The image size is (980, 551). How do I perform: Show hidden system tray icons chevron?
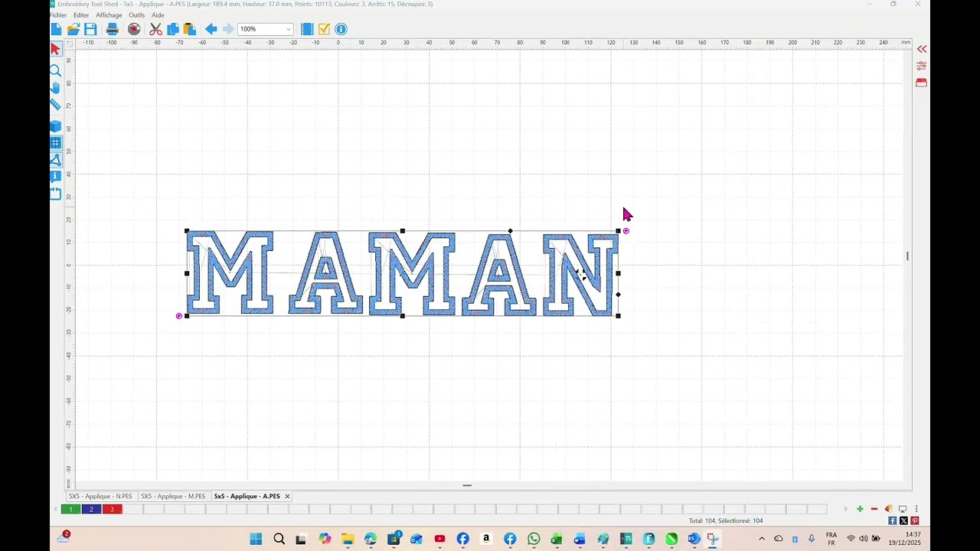click(x=761, y=539)
